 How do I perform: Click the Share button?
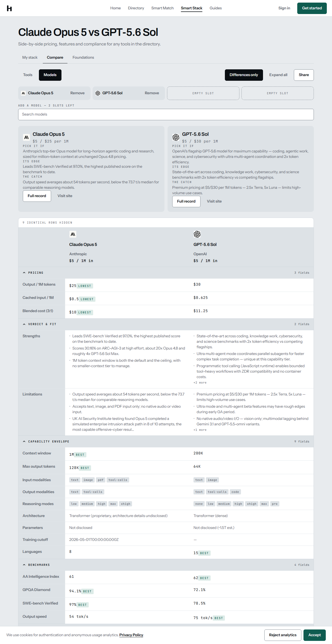[x=304, y=75]
